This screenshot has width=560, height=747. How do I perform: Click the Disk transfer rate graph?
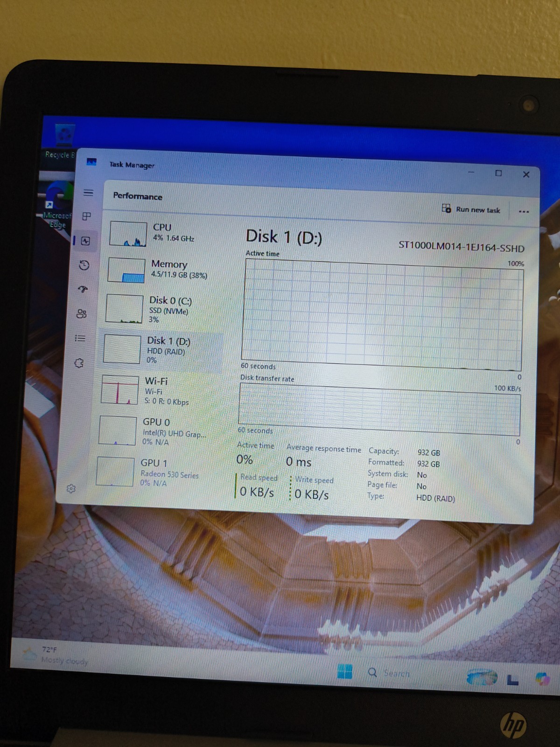tap(379, 409)
